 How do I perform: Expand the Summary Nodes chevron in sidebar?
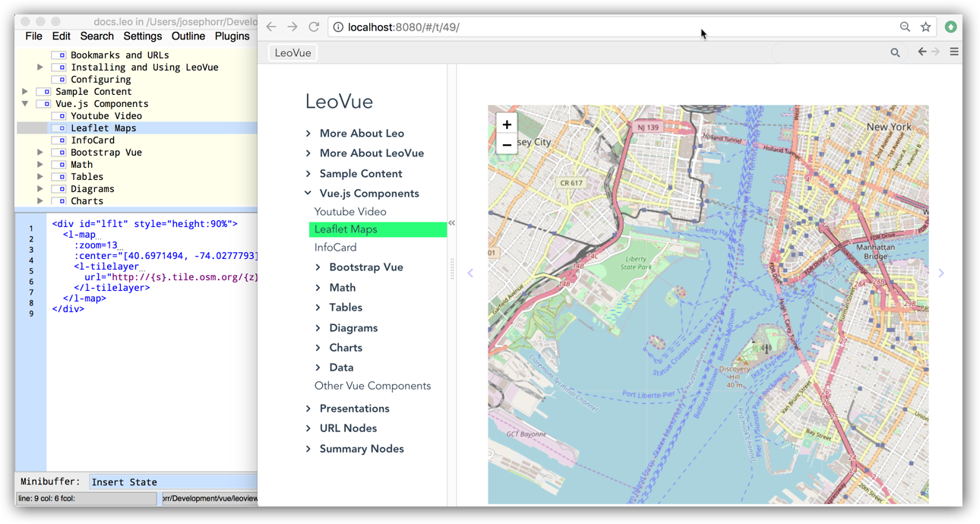[308, 449]
